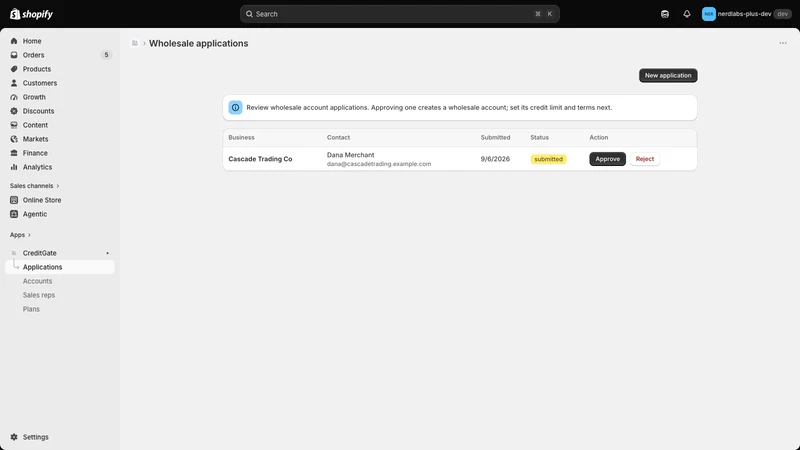Go to Accounts in CreditGate
The image size is (800, 450).
tap(37, 281)
